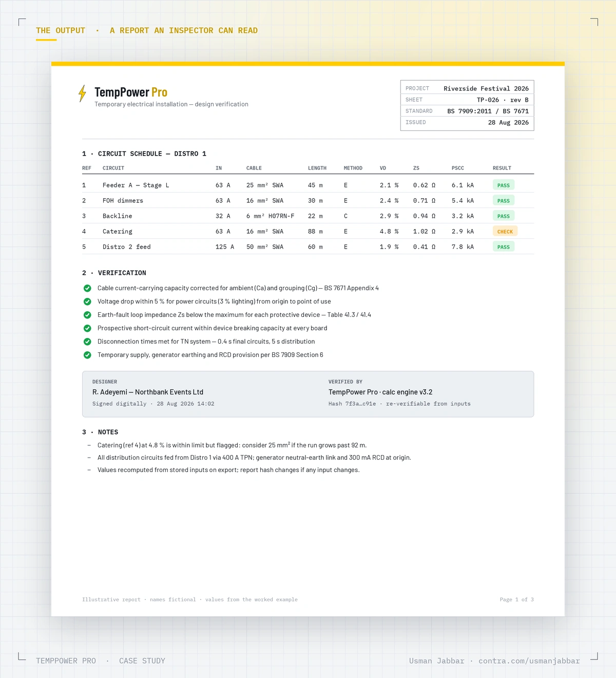Click the green check beside prospective short-circuit current
This screenshot has height=678, width=616.
[87, 328]
